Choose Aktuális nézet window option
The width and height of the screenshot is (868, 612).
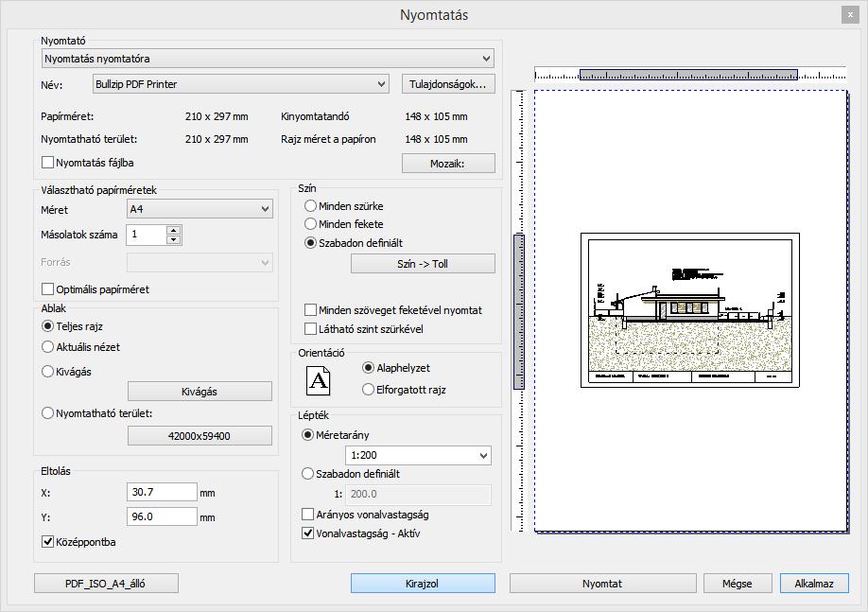tap(48, 347)
